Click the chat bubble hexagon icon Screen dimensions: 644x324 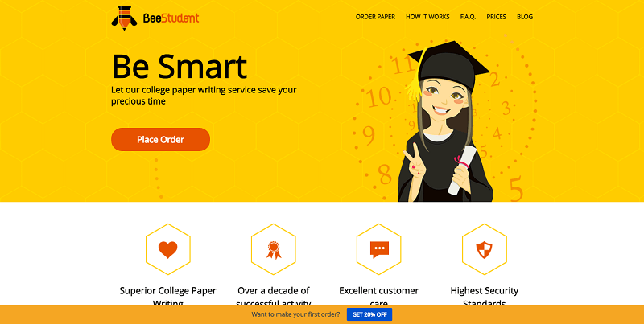pos(379,249)
